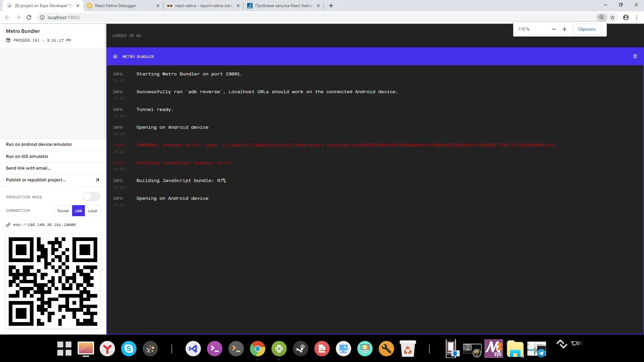
Task: Select Tunnel connection type
Action: 63,211
